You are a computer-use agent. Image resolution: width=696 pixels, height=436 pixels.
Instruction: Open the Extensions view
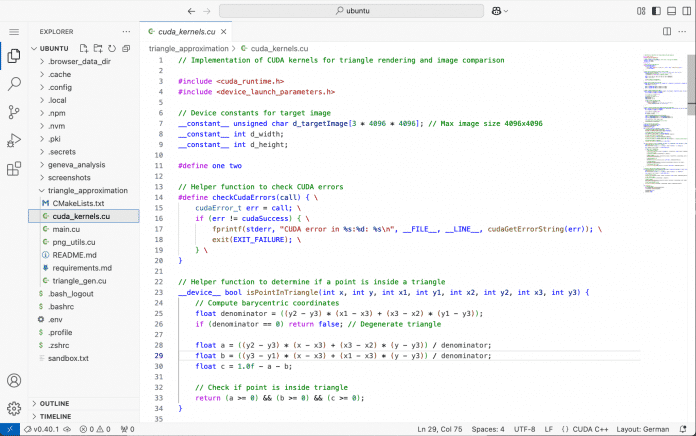pyautogui.click(x=14, y=169)
